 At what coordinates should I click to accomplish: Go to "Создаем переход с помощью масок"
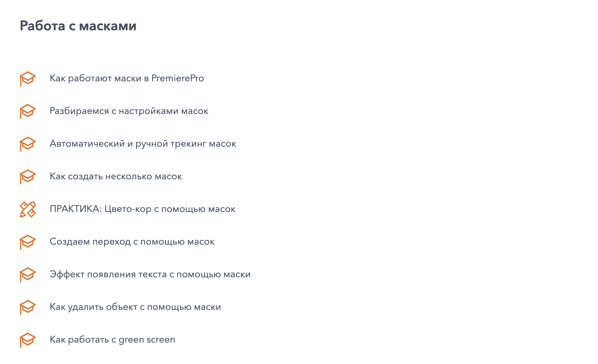[x=132, y=242]
